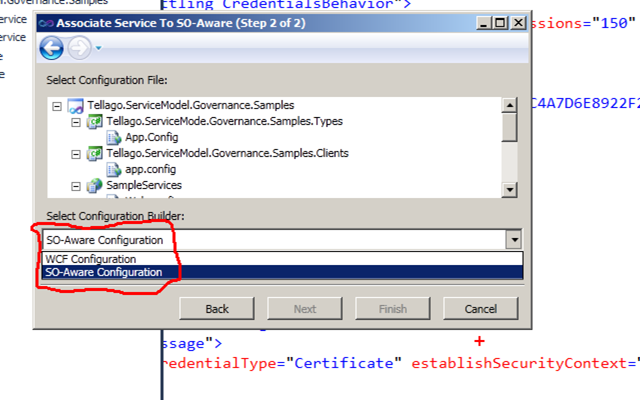Viewport: 640px width, 400px height.
Task: Click the tree vertical scrollbar thumb
Action: 509,127
